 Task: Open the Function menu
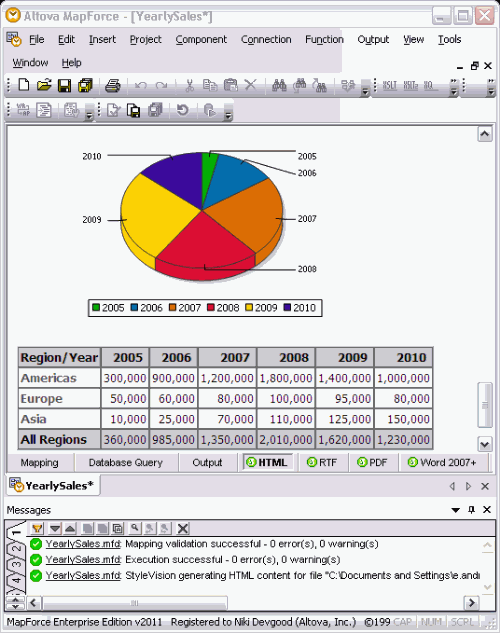coord(324,39)
